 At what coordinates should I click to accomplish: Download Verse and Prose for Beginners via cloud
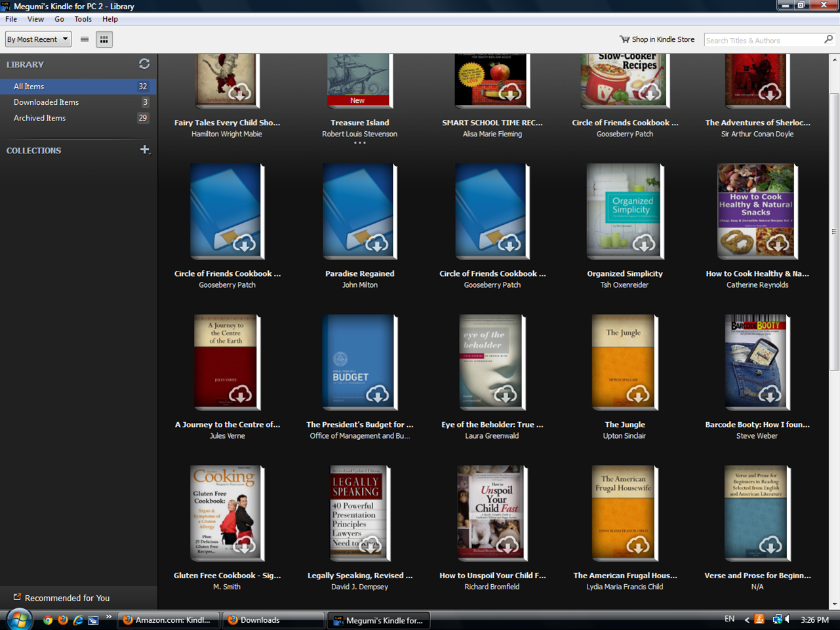770,545
